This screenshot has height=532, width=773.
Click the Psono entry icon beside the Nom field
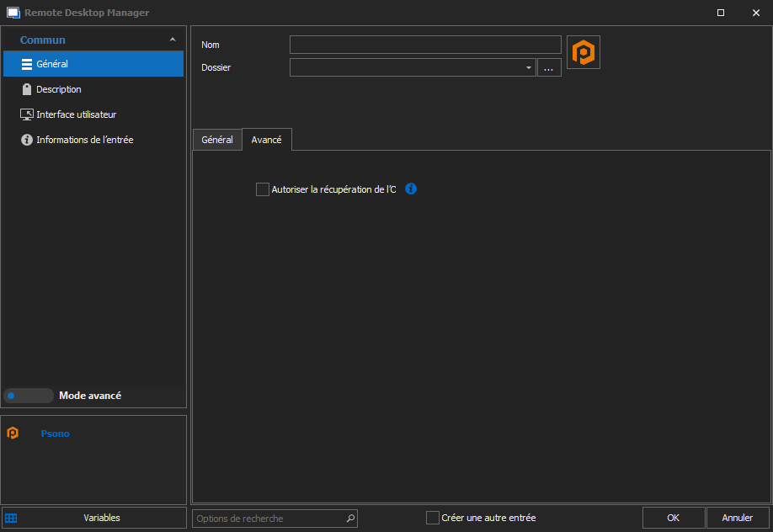pyautogui.click(x=583, y=52)
